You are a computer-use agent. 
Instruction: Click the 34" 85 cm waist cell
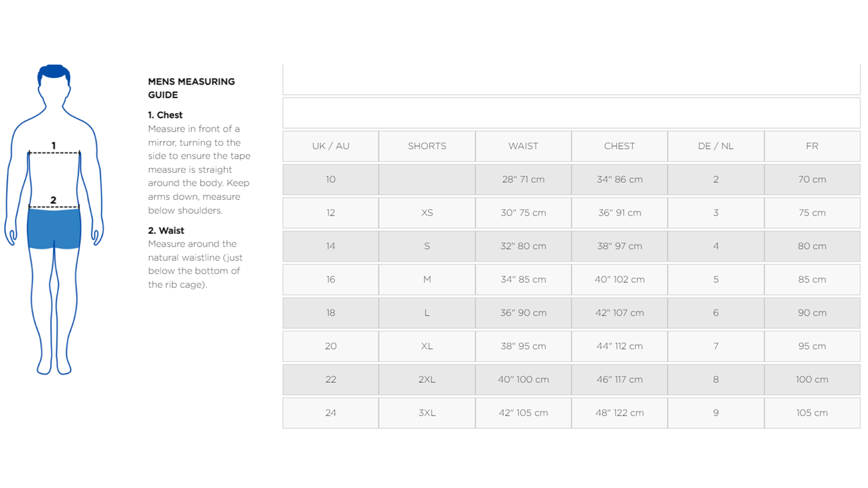523,279
